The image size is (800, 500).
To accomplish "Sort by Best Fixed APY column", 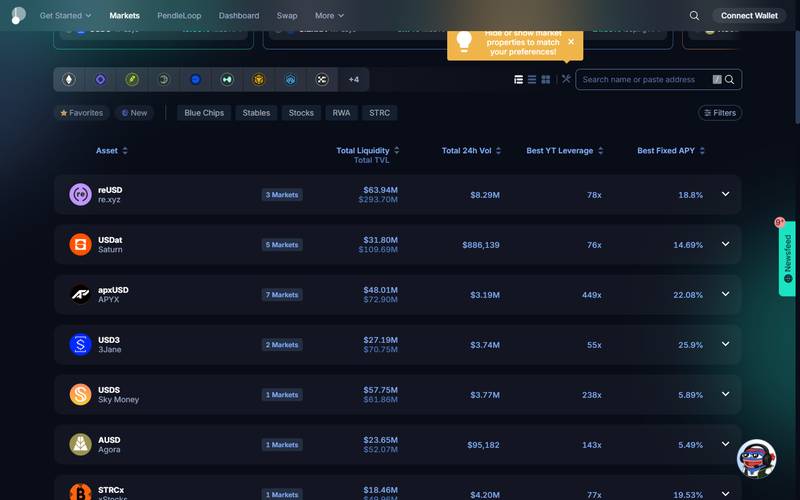I will pos(671,151).
